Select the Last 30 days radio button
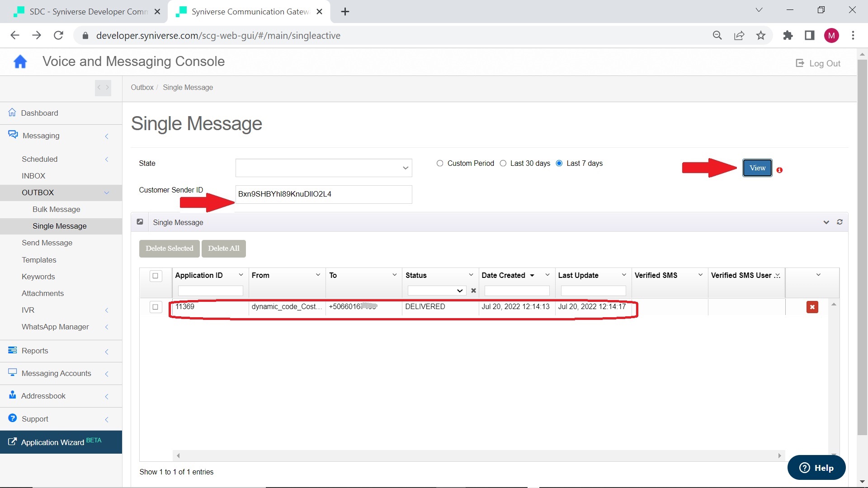The width and height of the screenshot is (868, 488). point(503,164)
